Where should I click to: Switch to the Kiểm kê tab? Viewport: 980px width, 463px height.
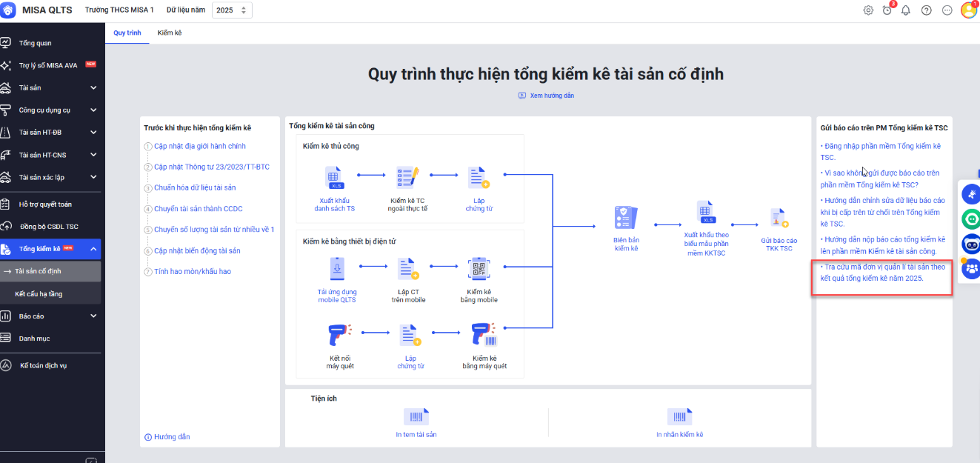(170, 33)
